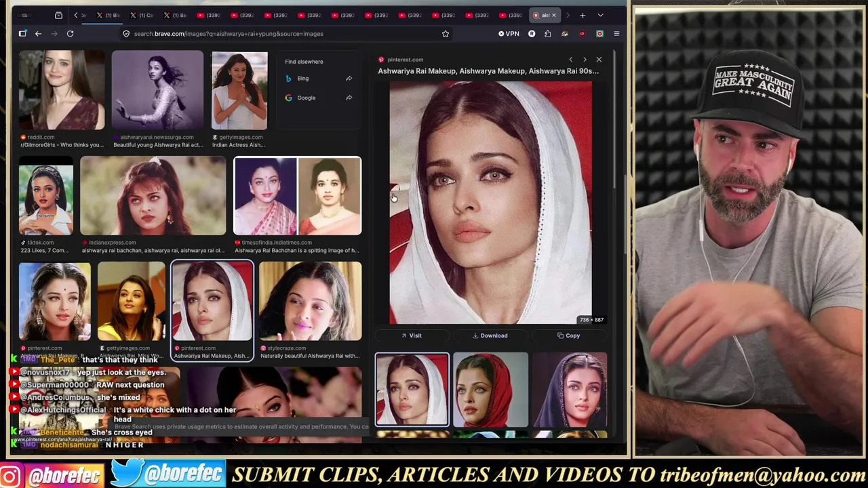Screen dimensions: 868x488
Task: Click the 'Find elsewhere' heading text
Action: (304, 62)
